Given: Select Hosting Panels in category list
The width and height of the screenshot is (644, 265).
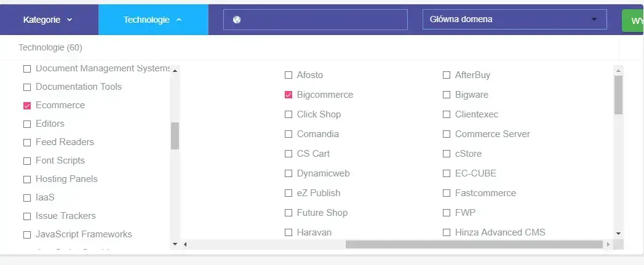Looking at the screenshot, I should tap(66, 179).
